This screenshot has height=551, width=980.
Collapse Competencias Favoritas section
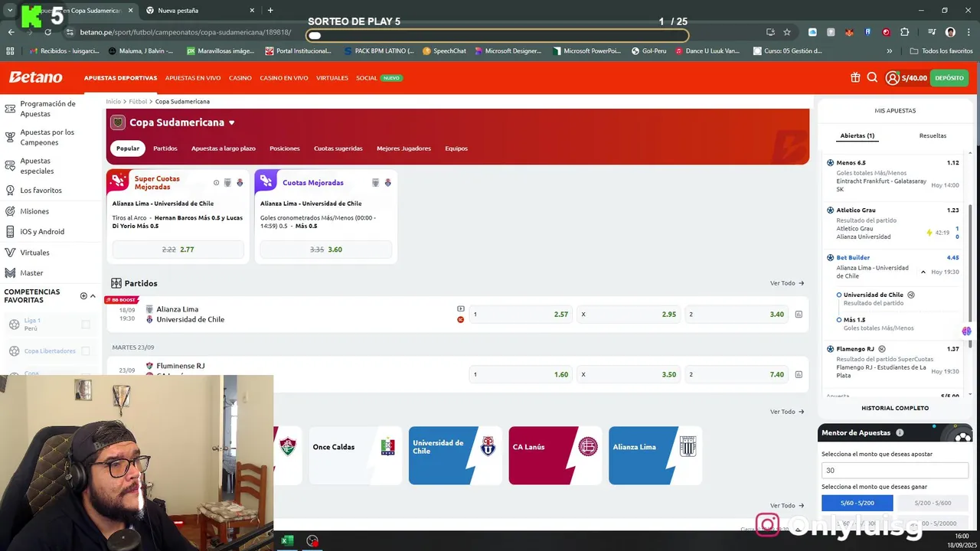tap(93, 295)
